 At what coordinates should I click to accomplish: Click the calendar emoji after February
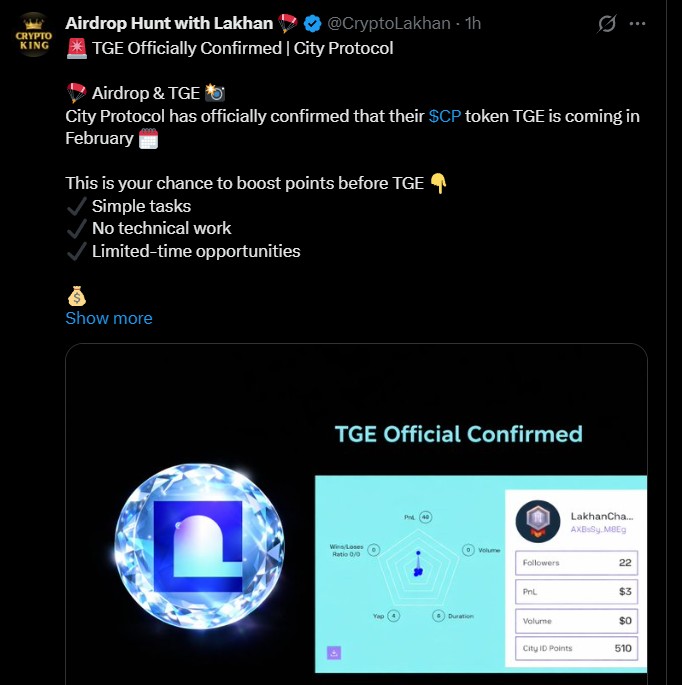(x=149, y=139)
